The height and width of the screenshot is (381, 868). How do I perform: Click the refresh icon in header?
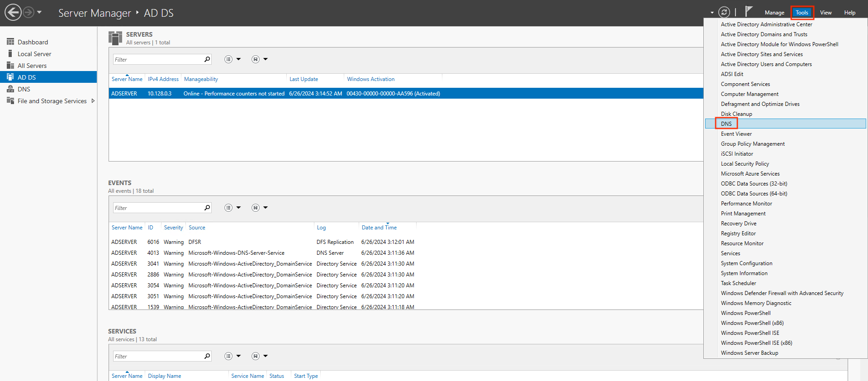click(x=724, y=12)
